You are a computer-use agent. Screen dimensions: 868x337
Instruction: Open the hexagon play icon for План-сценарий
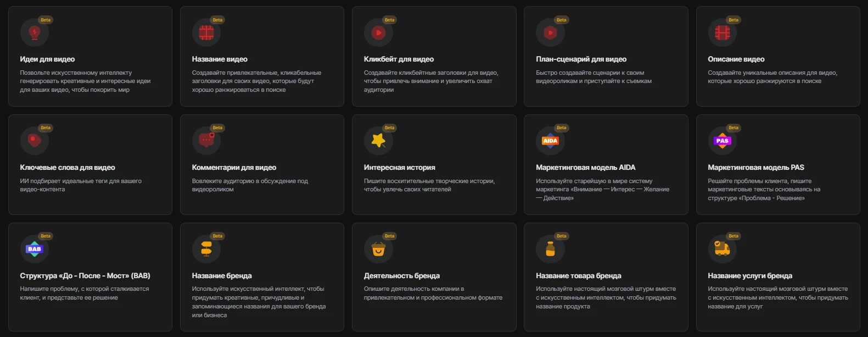(550, 33)
